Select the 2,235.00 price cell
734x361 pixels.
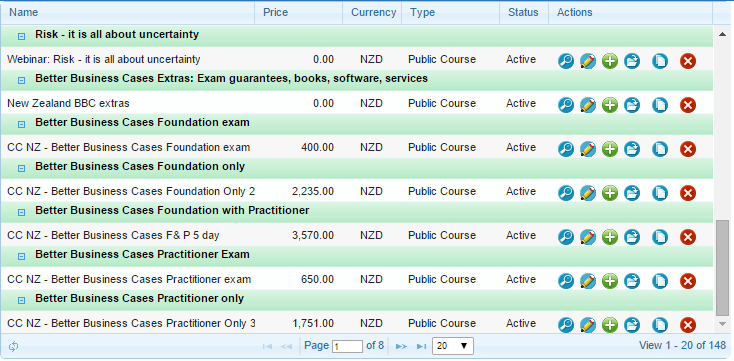point(298,192)
